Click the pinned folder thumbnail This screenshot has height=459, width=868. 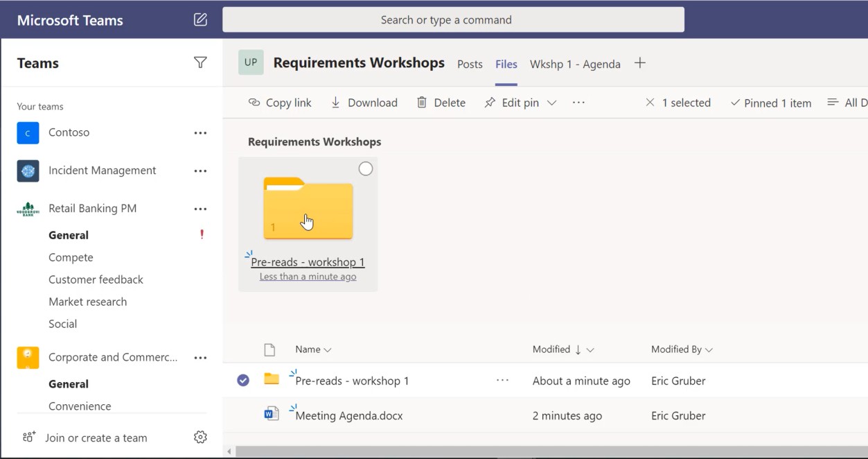click(308, 209)
